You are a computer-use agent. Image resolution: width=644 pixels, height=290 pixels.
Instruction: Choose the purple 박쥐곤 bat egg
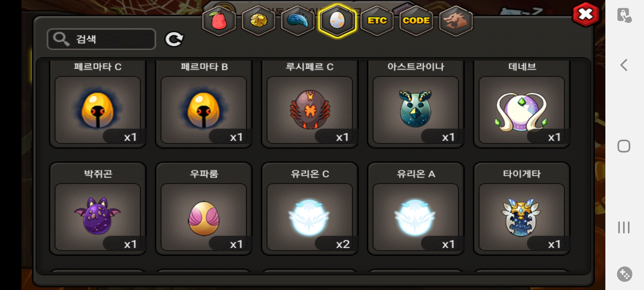[98, 209]
